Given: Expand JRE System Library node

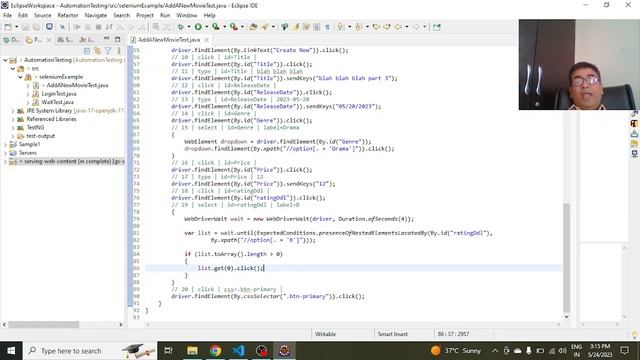Looking at the screenshot, I should coord(13,111).
